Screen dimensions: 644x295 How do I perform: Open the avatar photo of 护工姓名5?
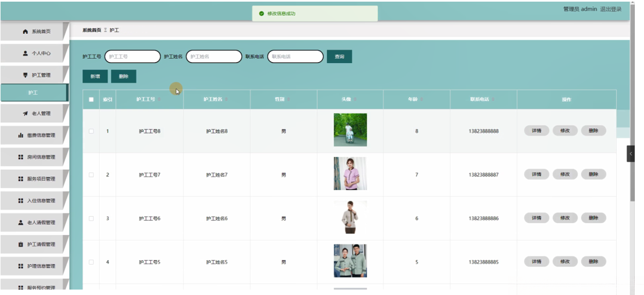tap(351, 261)
